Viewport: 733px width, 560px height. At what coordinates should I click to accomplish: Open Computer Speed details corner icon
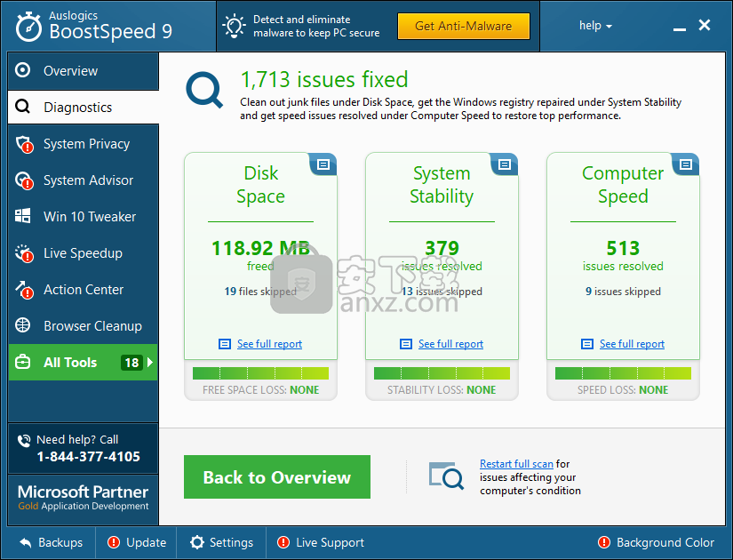coord(686,164)
